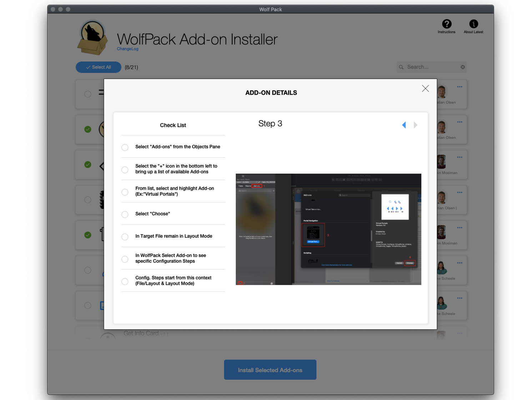Open the three-dot menu on the third add-on row
532x400 pixels.
click(460, 157)
